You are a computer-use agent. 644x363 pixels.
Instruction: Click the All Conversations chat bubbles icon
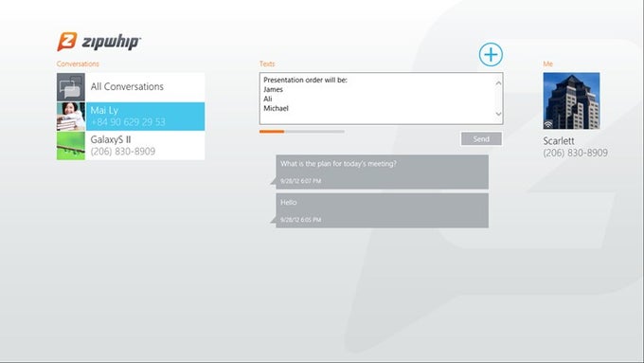point(71,87)
